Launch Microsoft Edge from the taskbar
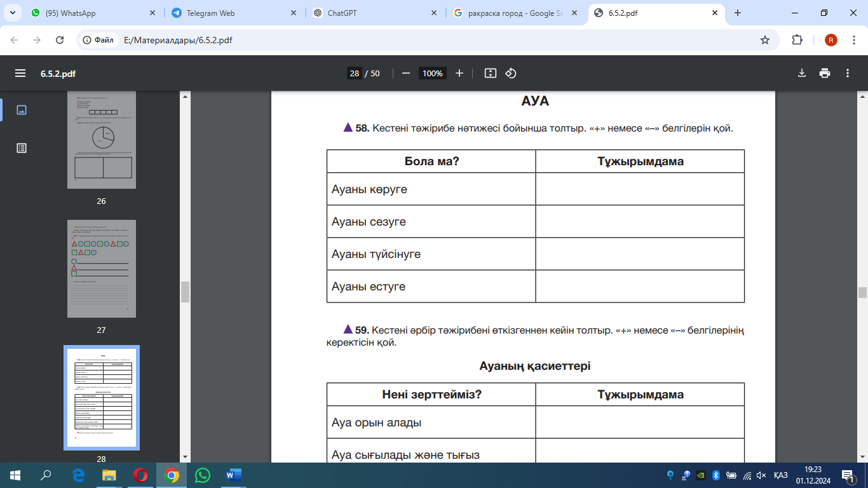Viewport: 868px width, 488px height. [79, 475]
